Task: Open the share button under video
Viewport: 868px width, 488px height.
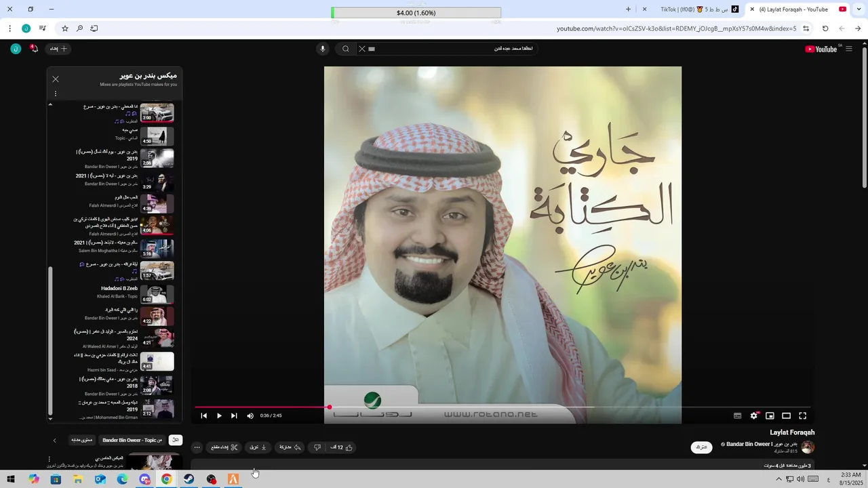Action: tap(290, 447)
